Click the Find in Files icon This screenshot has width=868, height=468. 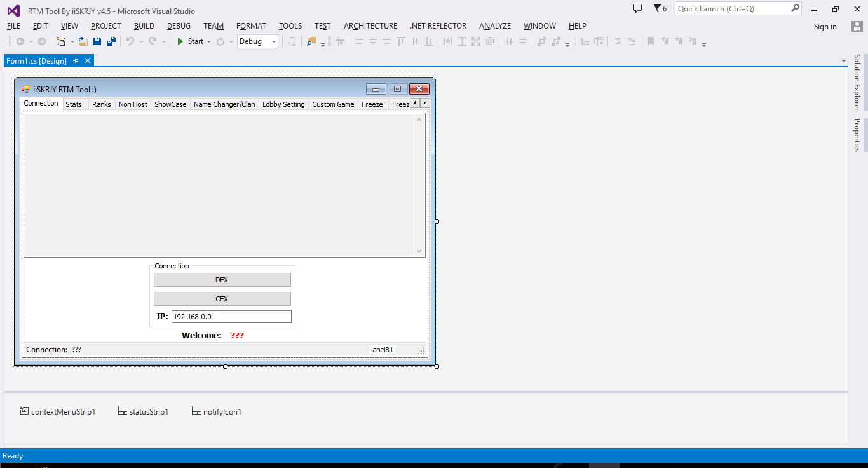pyautogui.click(x=311, y=41)
